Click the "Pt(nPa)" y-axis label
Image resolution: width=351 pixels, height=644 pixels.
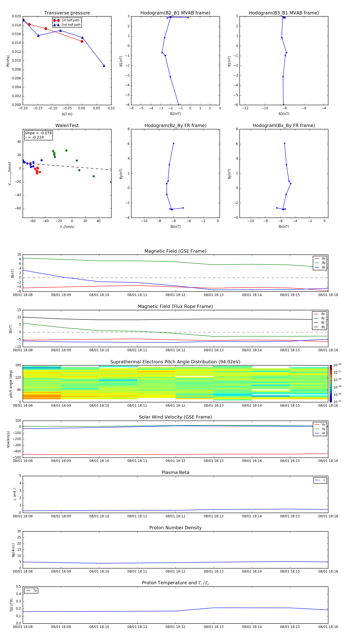click(x=8, y=61)
